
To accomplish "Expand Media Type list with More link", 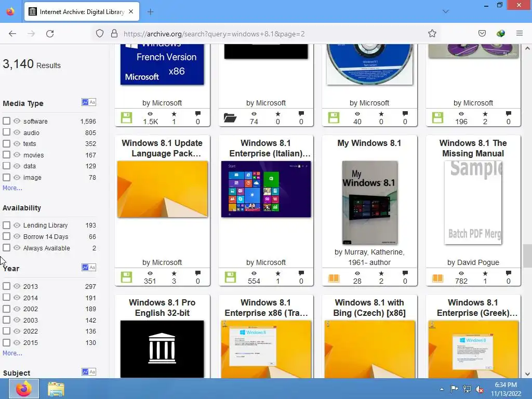I will click(x=12, y=188).
